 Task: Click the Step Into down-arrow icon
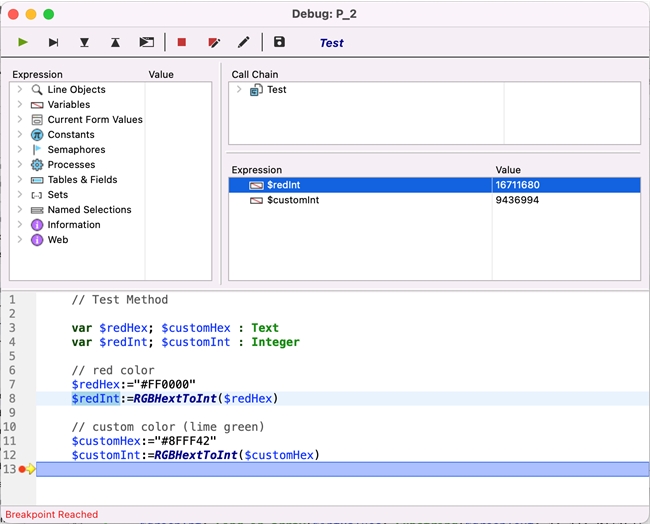[x=85, y=42]
